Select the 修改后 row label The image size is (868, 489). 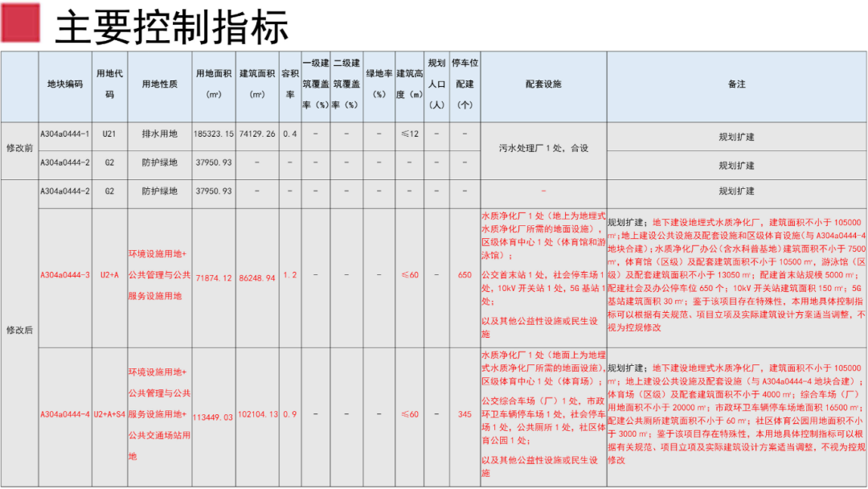click(x=19, y=330)
